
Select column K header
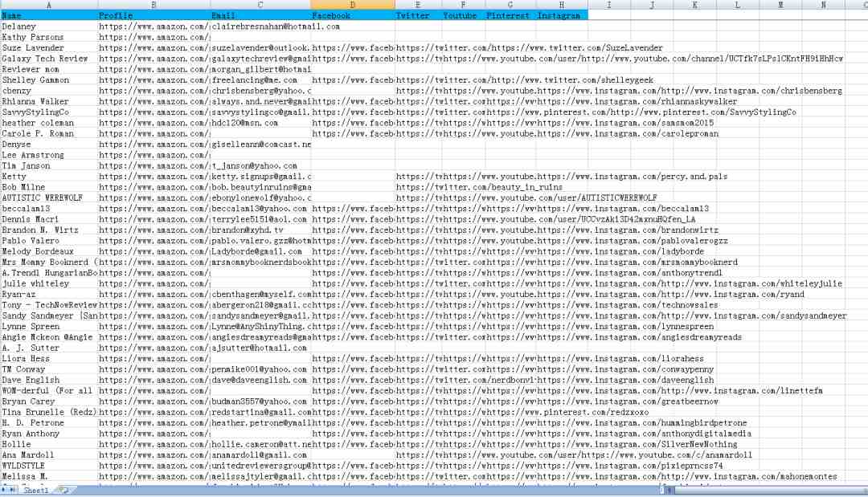(694, 5)
